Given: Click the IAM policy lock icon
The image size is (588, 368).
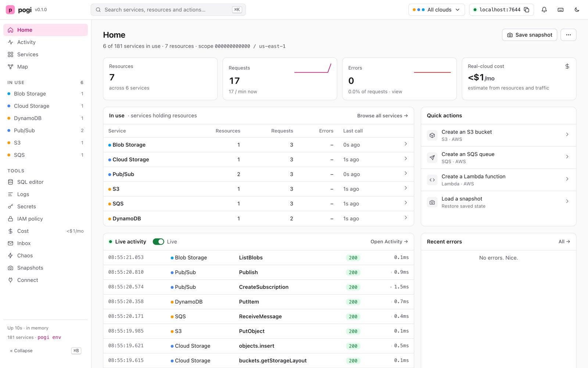Looking at the screenshot, I should tap(10, 219).
